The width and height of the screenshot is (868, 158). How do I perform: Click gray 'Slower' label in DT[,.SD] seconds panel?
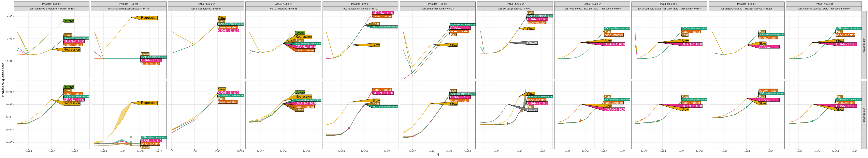532,110
